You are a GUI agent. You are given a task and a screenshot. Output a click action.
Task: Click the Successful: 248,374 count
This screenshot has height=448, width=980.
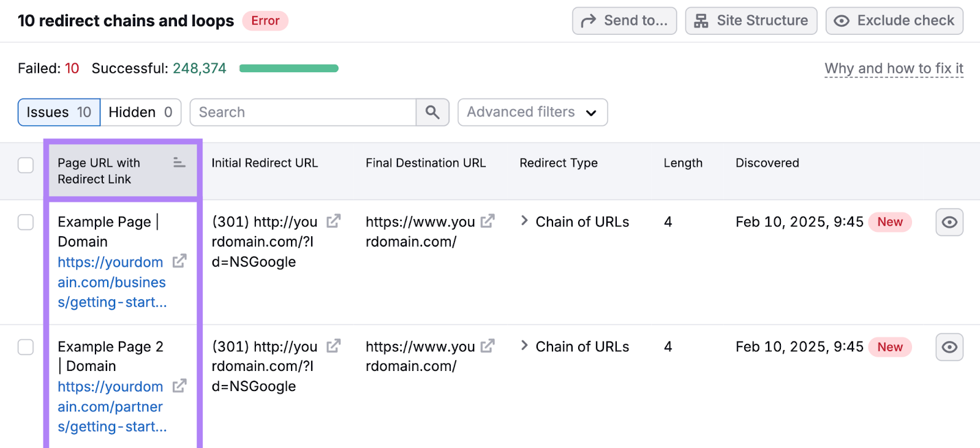tap(159, 69)
